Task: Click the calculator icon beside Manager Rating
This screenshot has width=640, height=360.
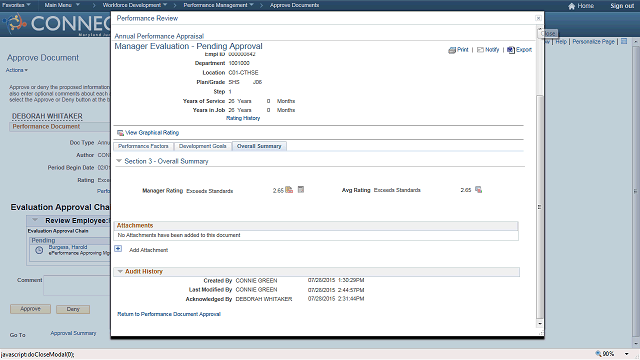Action: 301,189
